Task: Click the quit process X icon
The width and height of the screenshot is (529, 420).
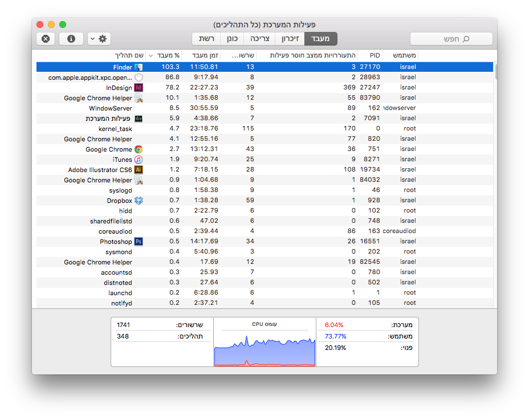Action: (x=46, y=39)
